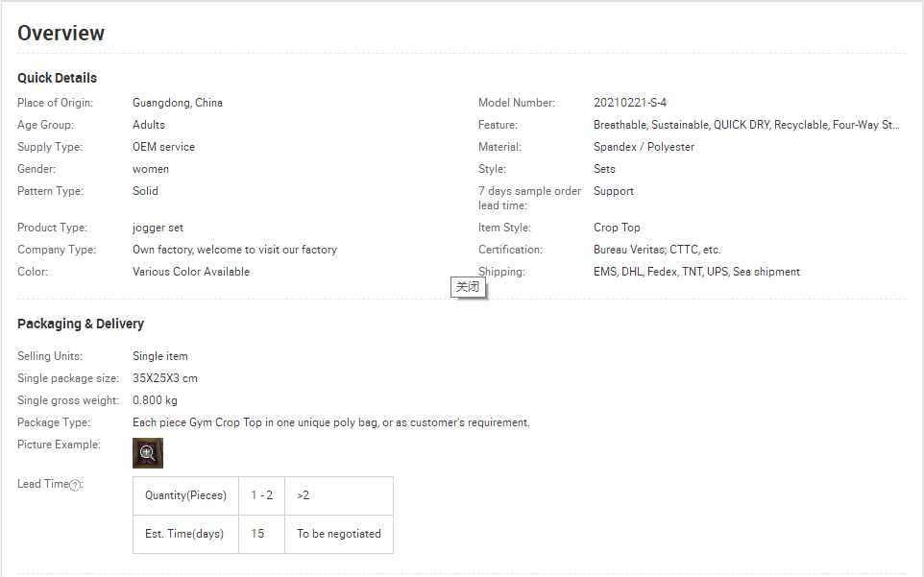This screenshot has width=924, height=577.
Task: Click the 'Single gross weight:' label
Action: click(x=68, y=400)
